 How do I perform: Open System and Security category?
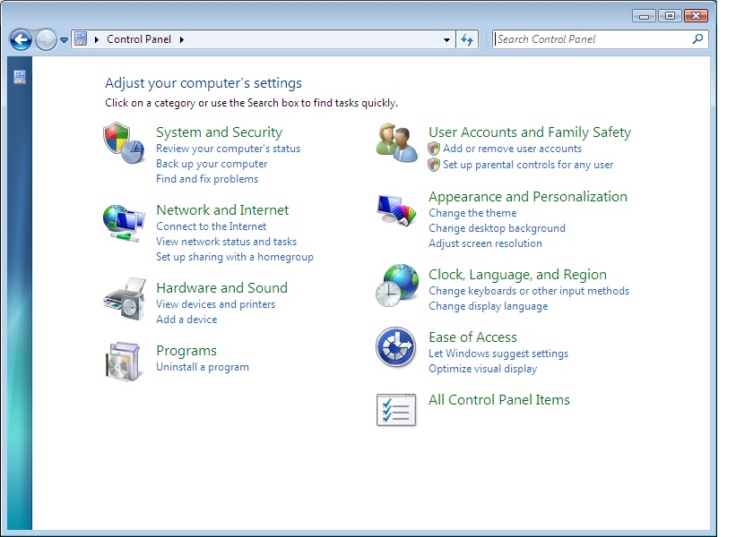tap(219, 132)
